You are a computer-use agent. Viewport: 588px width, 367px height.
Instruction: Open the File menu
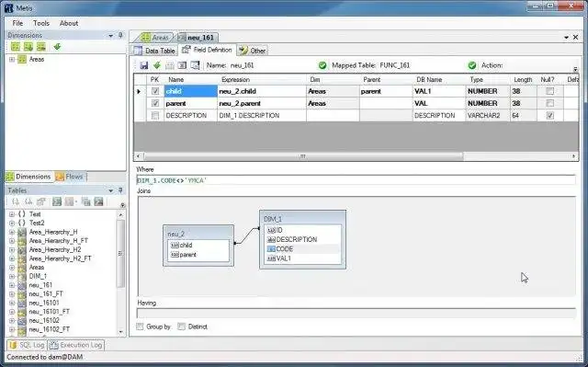coord(17,23)
